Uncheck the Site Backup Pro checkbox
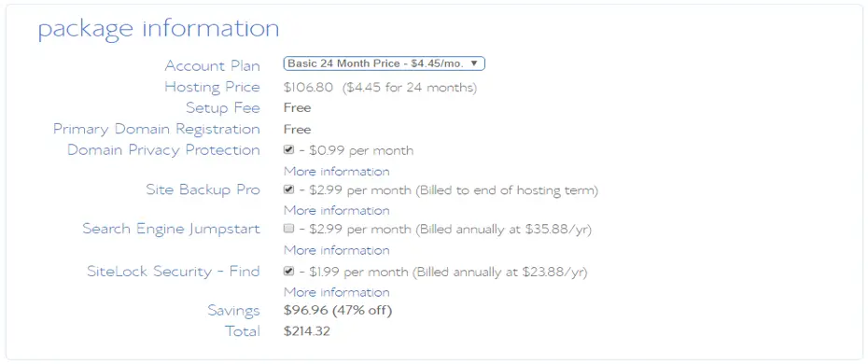Viewport: 868px width, 364px height. (288, 189)
